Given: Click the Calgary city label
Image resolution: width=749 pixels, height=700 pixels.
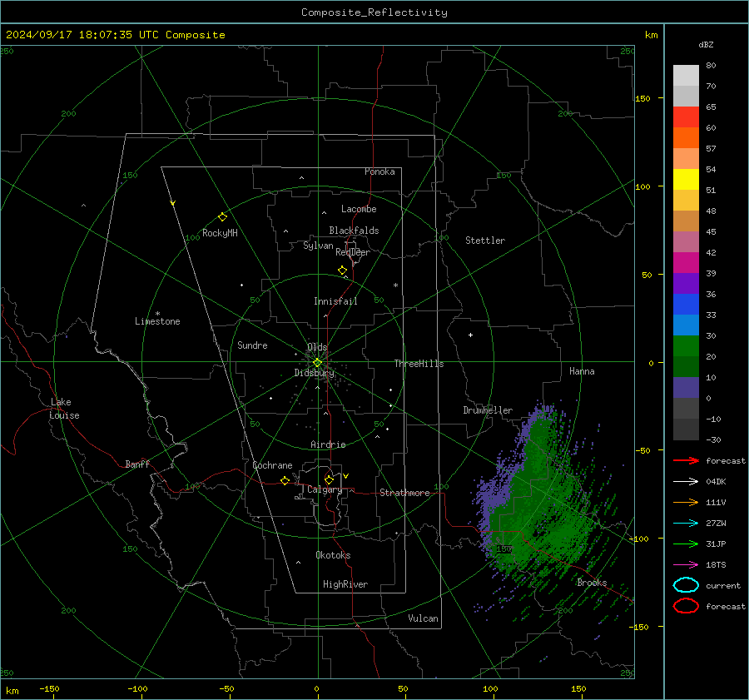Looking at the screenshot, I should 325,489.
